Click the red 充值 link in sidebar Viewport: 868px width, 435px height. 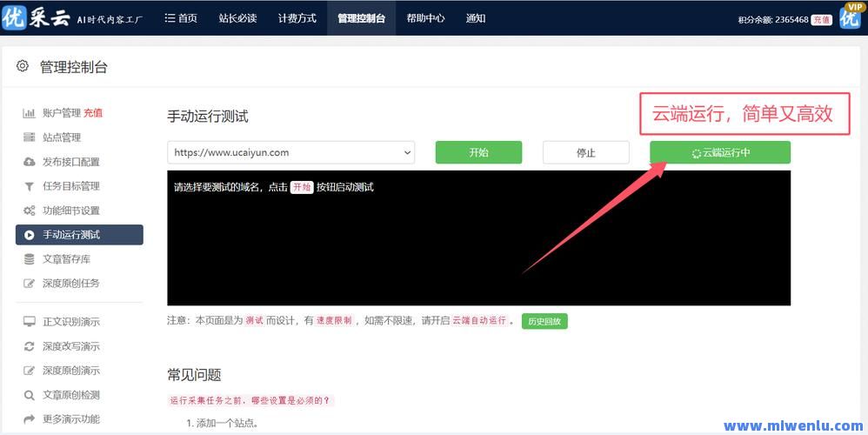point(93,113)
